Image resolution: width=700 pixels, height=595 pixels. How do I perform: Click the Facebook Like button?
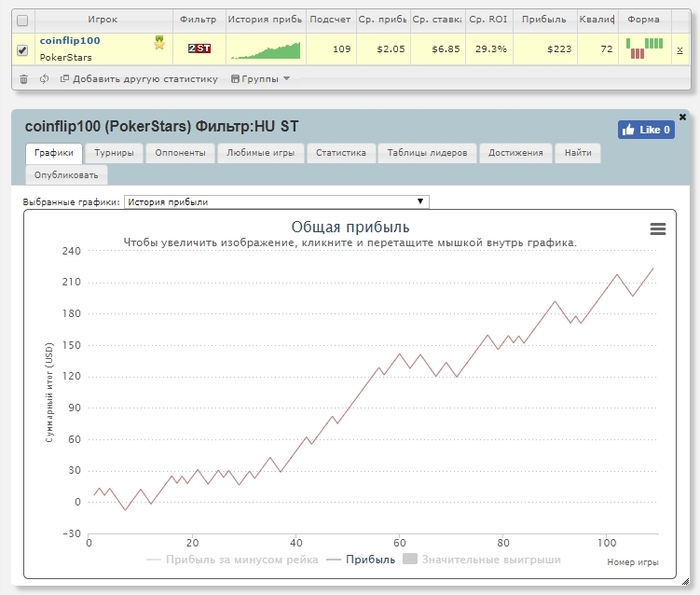coord(646,130)
